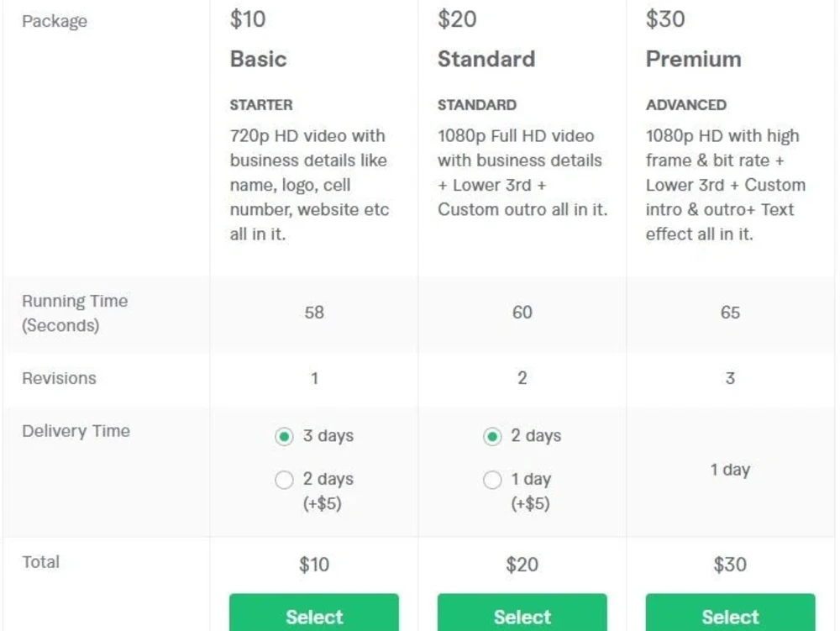Click the Delivery Time row label

pos(76,431)
